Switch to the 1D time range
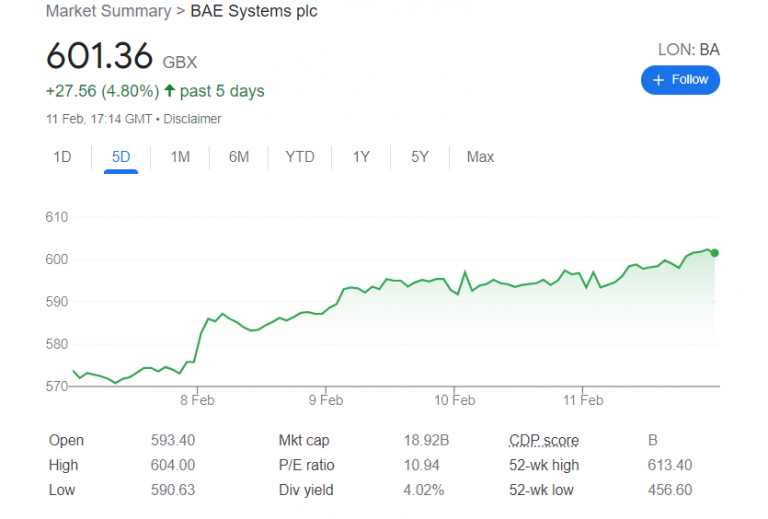Viewport: 768px width, 519px height. [x=62, y=157]
